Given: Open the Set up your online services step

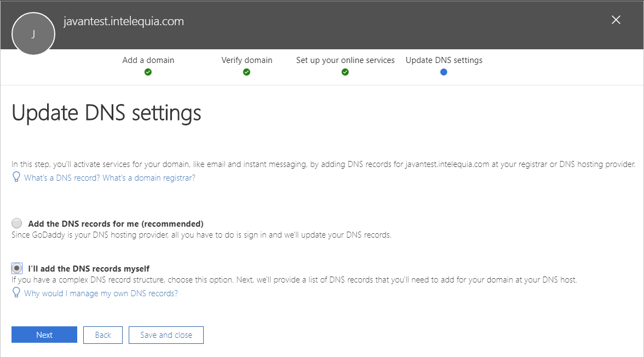Looking at the screenshot, I should (x=345, y=60).
